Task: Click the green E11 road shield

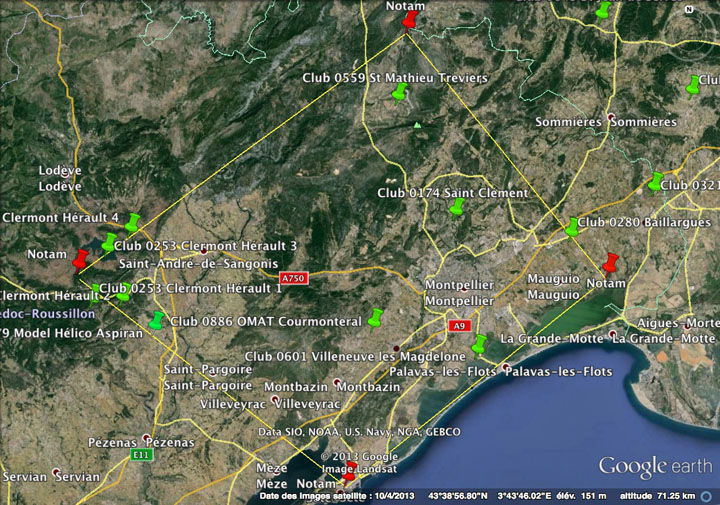Action: click(x=141, y=454)
